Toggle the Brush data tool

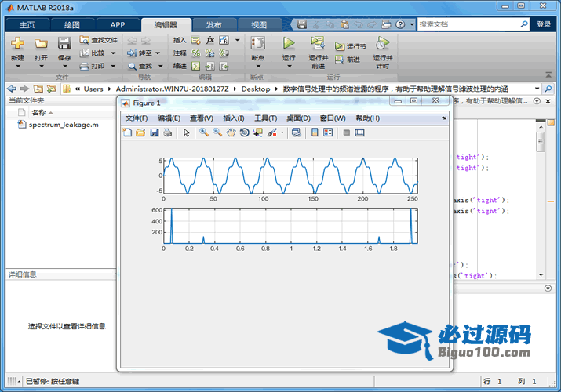(x=272, y=132)
